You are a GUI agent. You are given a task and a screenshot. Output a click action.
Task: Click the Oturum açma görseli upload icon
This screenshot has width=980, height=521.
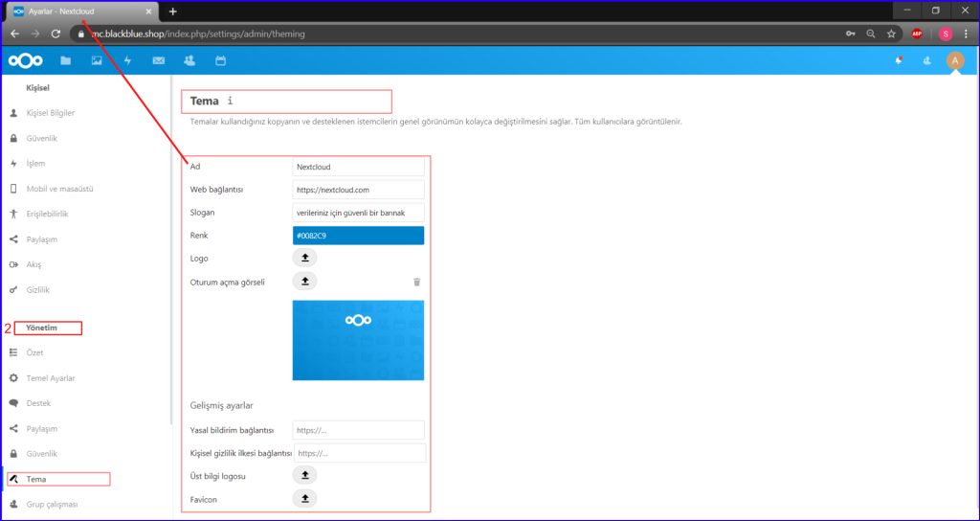305,282
